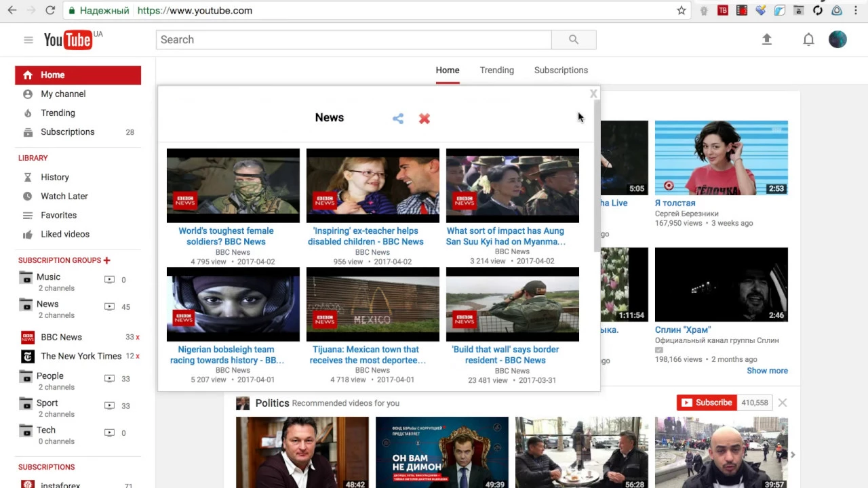868x488 pixels.
Task: Open the Я толстая video thumbnail
Action: click(x=722, y=158)
